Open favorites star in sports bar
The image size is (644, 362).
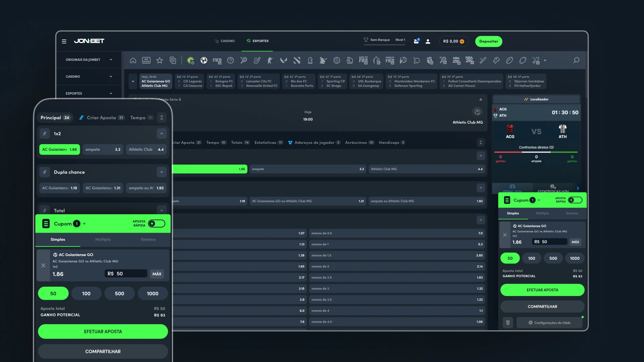coord(160,60)
